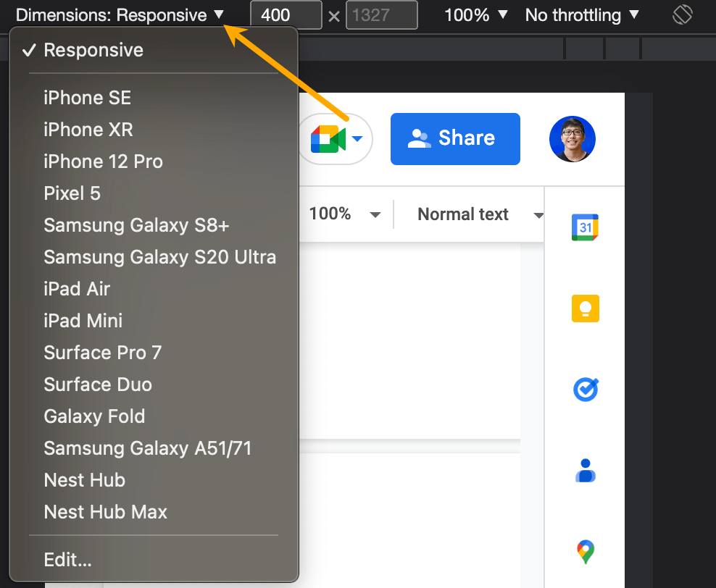Rotate the device viewport orientation

pyautogui.click(x=682, y=14)
